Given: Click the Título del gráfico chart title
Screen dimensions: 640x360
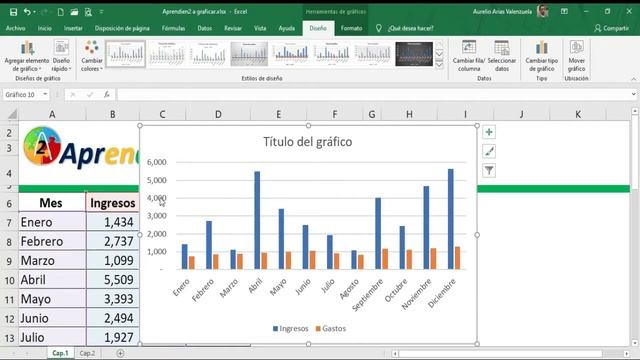Looking at the screenshot, I should pos(307,142).
